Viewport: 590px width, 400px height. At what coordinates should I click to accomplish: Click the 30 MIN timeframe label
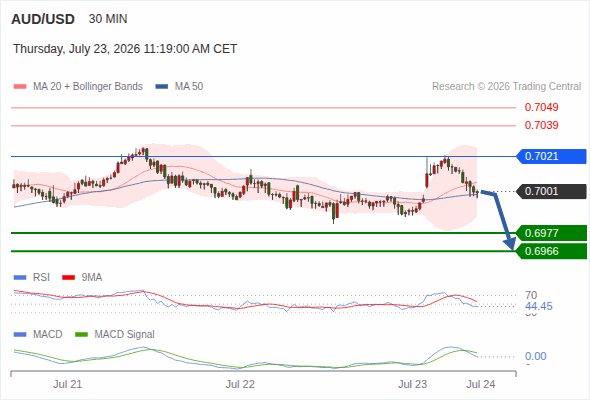coord(108,19)
